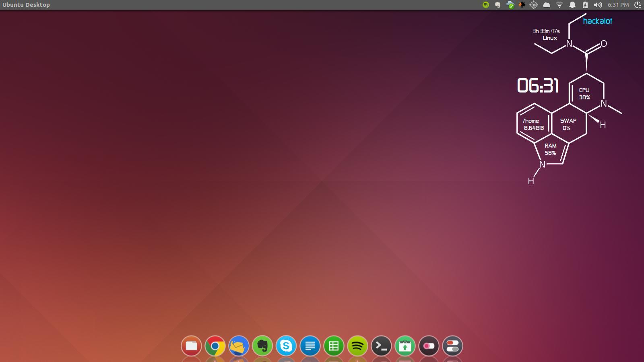Open Google Chrome from the dock

pos(215,345)
